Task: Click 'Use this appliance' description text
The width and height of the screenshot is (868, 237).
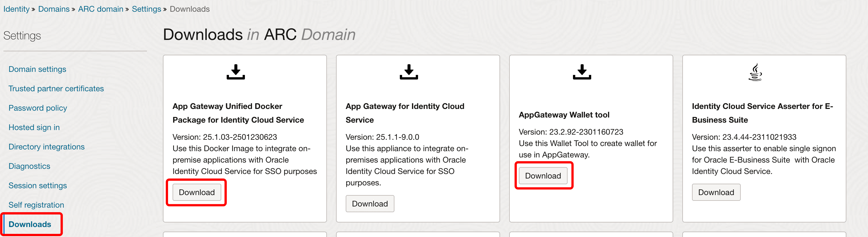Action: point(407,166)
